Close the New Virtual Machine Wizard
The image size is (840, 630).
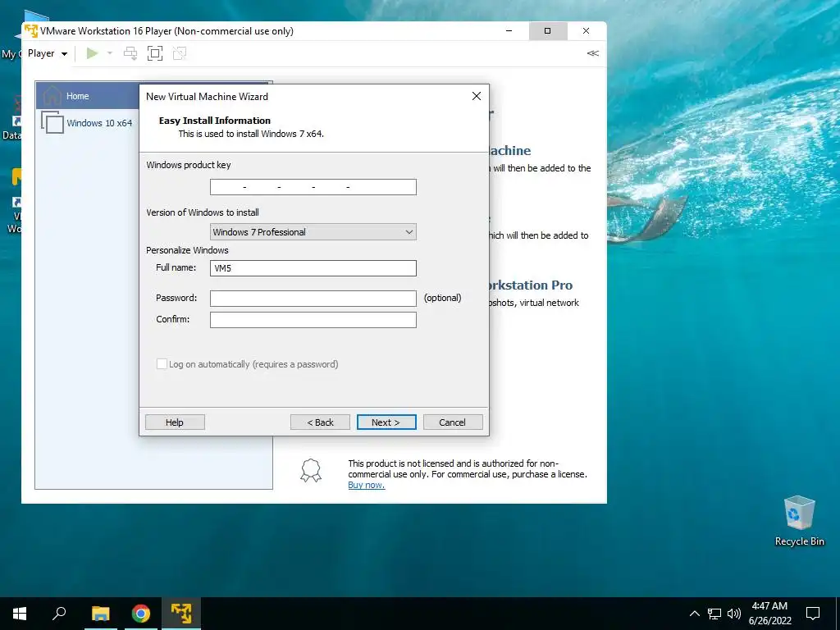tap(477, 96)
